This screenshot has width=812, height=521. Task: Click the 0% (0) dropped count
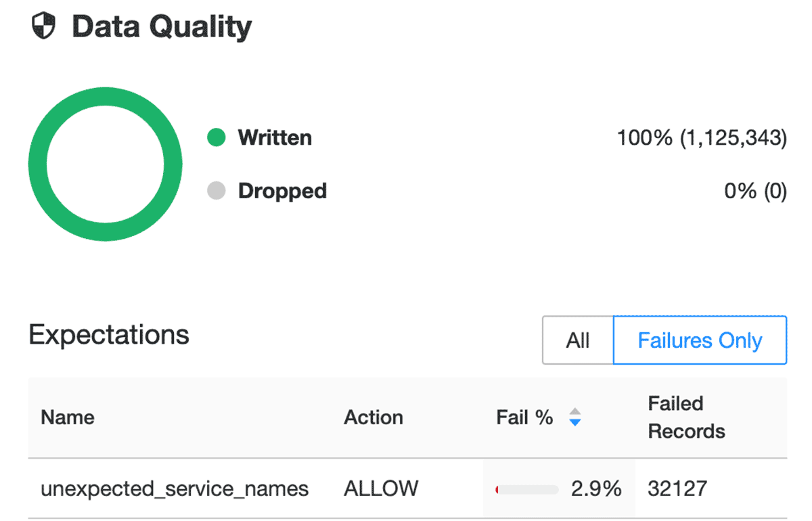755,191
